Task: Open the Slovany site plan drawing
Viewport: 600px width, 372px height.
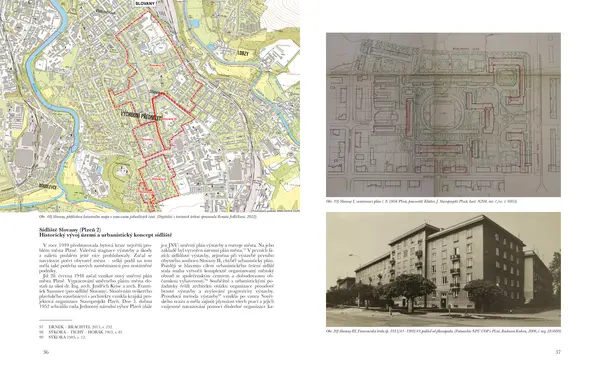Action: [x=443, y=115]
